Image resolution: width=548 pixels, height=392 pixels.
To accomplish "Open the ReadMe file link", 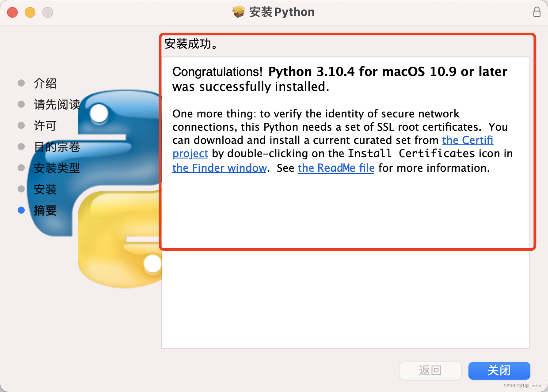I will tap(336, 168).
